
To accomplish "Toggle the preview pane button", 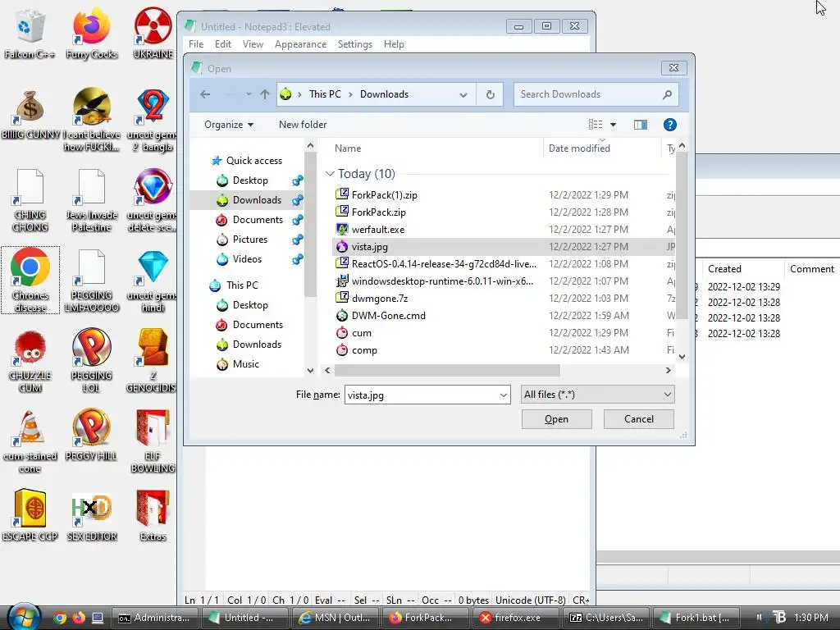I will click(x=640, y=125).
